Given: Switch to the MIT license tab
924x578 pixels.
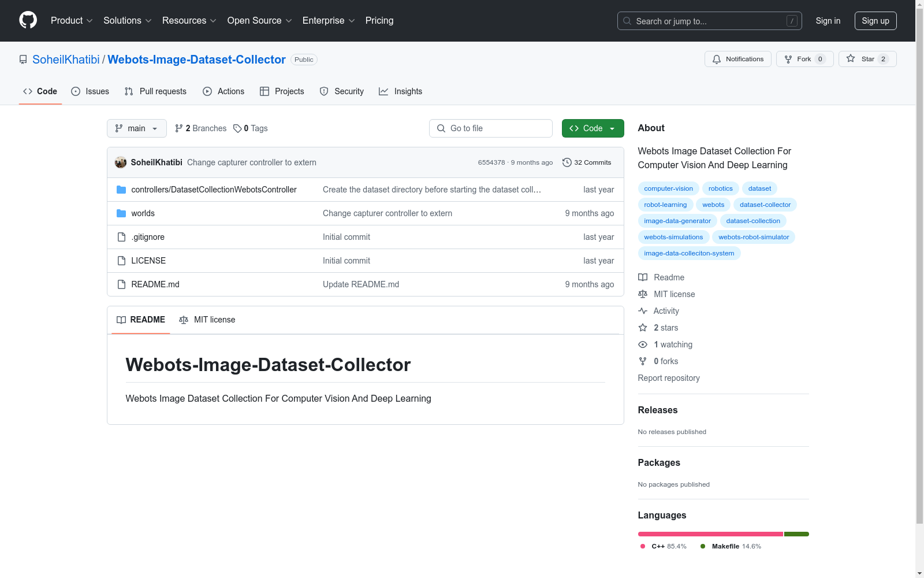Looking at the screenshot, I should (207, 320).
